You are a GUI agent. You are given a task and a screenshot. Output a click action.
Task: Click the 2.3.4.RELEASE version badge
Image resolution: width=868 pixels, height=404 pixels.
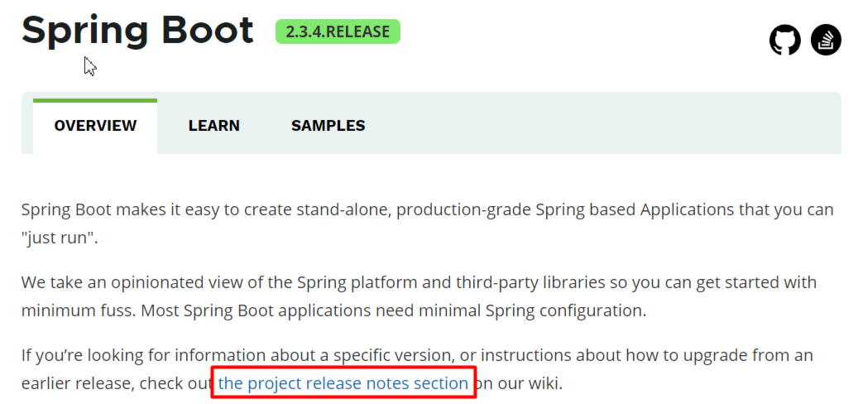tap(338, 32)
